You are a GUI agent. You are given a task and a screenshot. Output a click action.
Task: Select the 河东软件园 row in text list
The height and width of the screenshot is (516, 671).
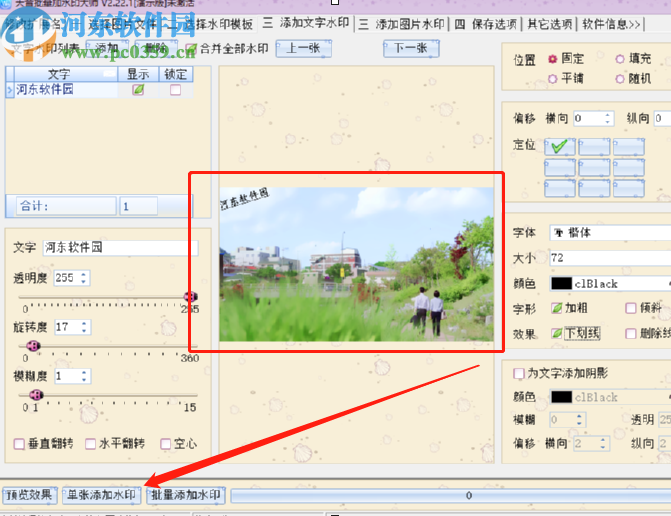point(99,90)
